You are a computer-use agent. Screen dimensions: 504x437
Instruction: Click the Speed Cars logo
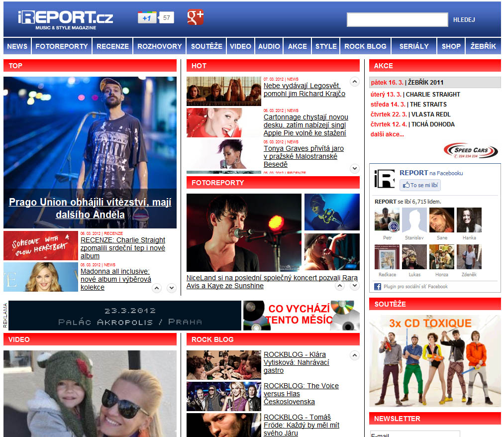(471, 150)
